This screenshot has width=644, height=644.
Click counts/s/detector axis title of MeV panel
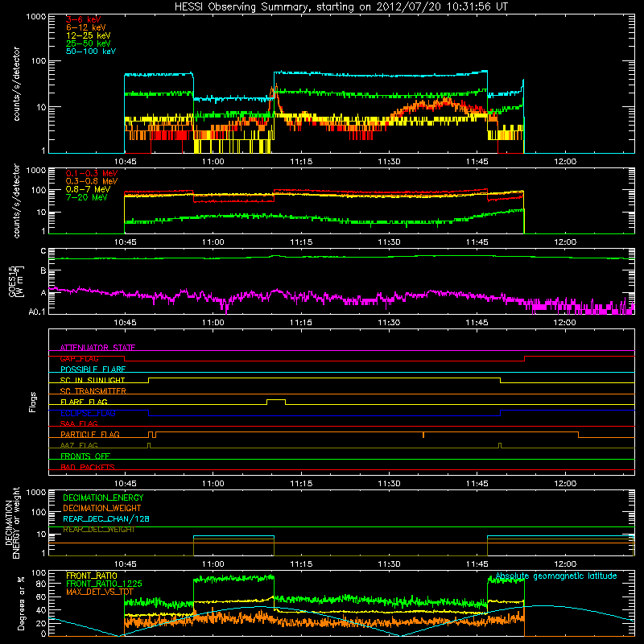[x=16, y=200]
